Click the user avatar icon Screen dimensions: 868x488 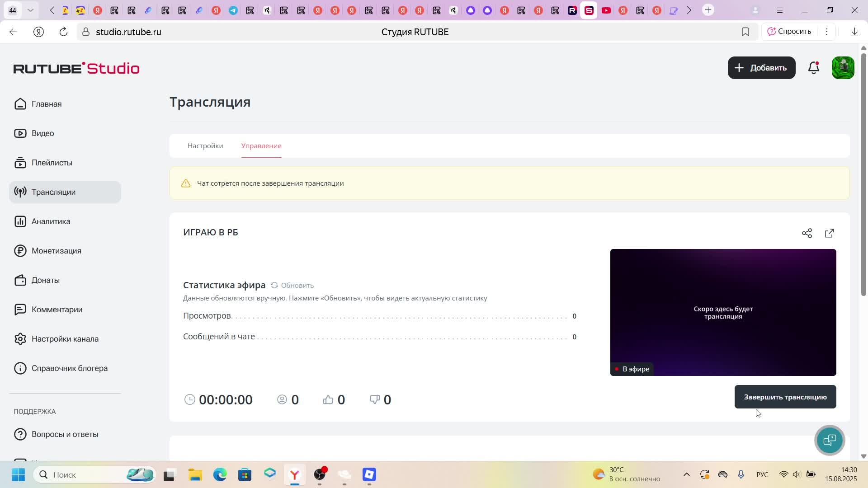pos(843,68)
